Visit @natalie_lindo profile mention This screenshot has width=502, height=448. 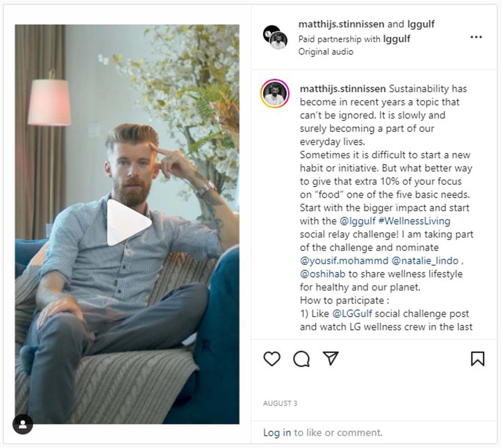tap(425, 260)
